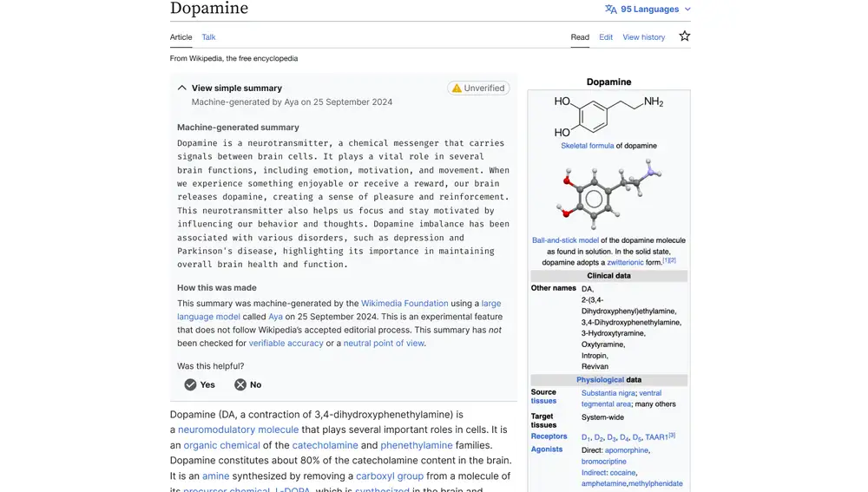Viewport: 868px width, 492px height.
Task: Follow the carboxyl group link
Action: 390,476
